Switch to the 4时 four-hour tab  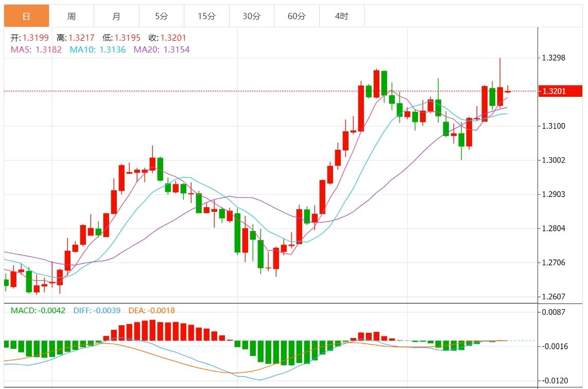pyautogui.click(x=341, y=16)
